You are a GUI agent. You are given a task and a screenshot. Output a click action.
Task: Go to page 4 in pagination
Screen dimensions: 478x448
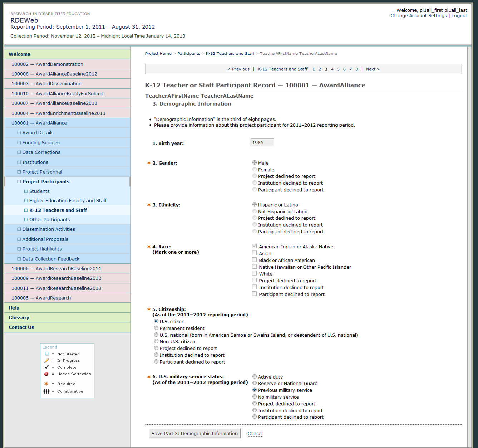tap(332, 69)
